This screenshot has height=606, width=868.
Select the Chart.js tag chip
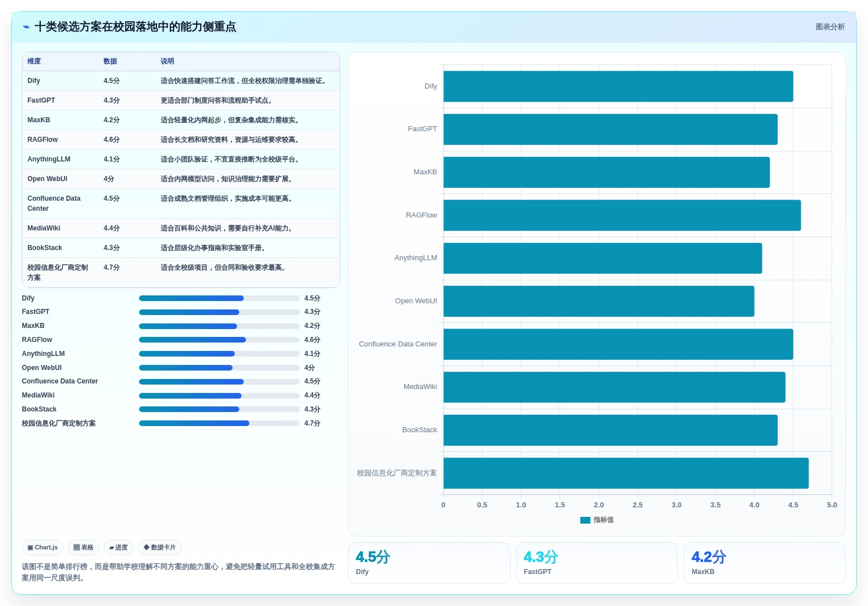(43, 548)
